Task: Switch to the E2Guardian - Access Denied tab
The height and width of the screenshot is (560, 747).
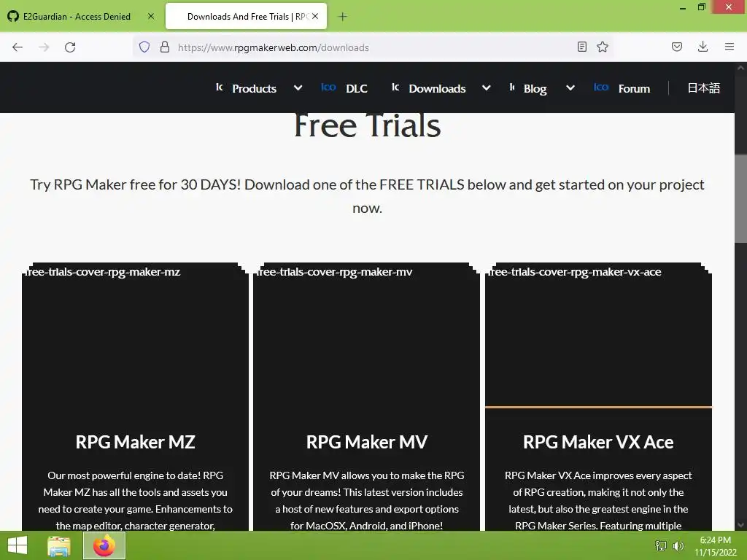Action: click(81, 16)
